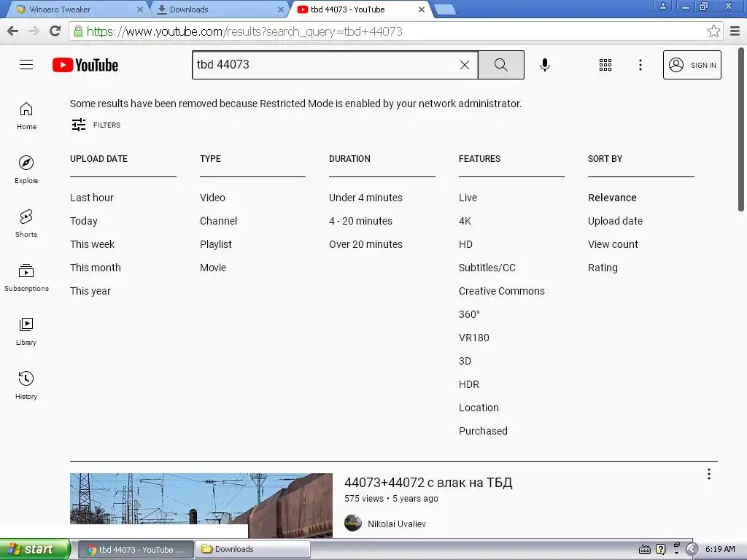
Task: Filter features by Live
Action: point(468,198)
